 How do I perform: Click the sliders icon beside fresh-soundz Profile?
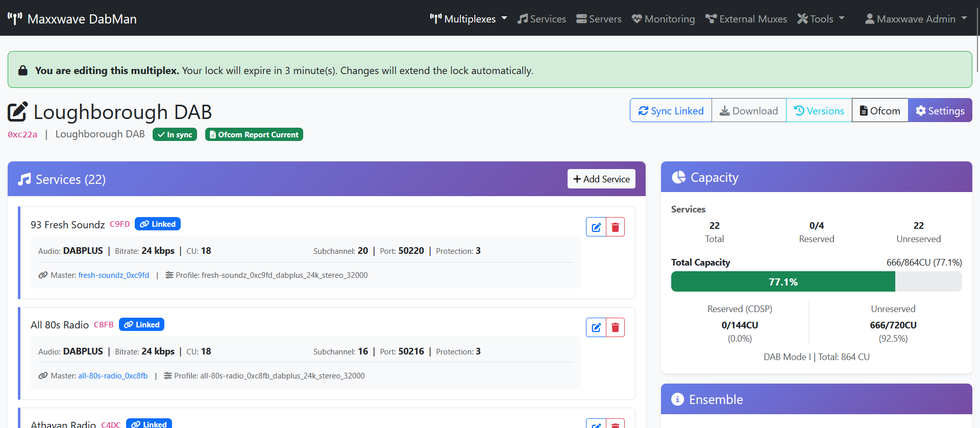click(169, 275)
